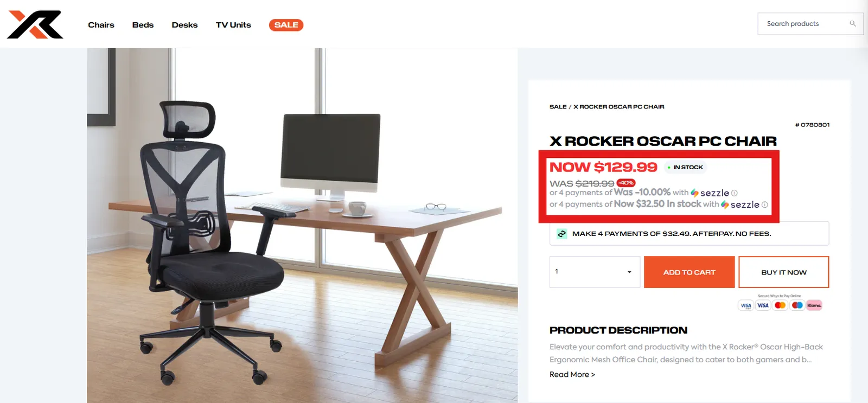Open the quantity dropdown
The width and height of the screenshot is (868, 403).
[x=595, y=272]
